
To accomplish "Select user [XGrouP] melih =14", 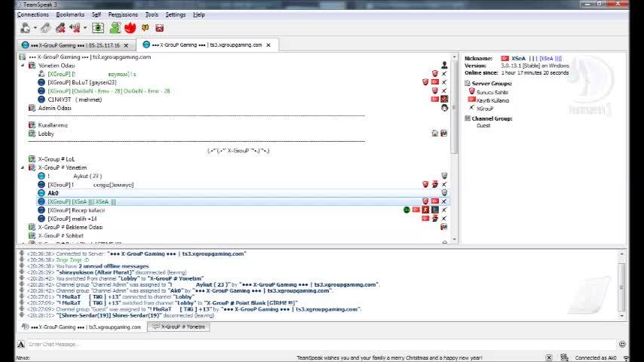I will [72, 219].
